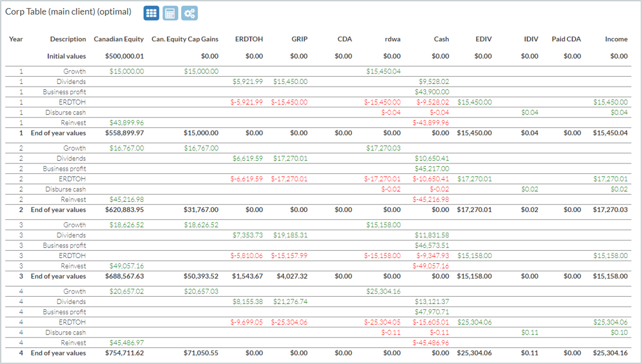Select the Can. Equity Cap Gains header
Viewport: 642px width, 364px height.
[185, 39]
